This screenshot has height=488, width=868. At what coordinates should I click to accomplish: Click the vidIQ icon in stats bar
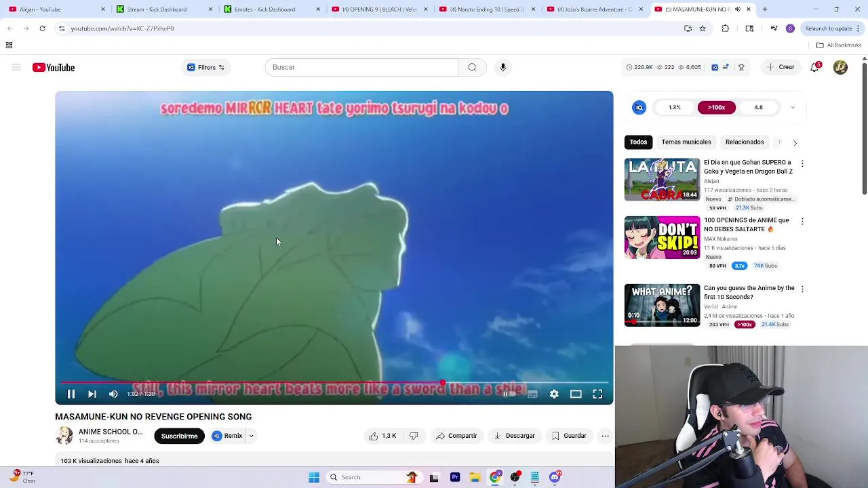click(715, 67)
